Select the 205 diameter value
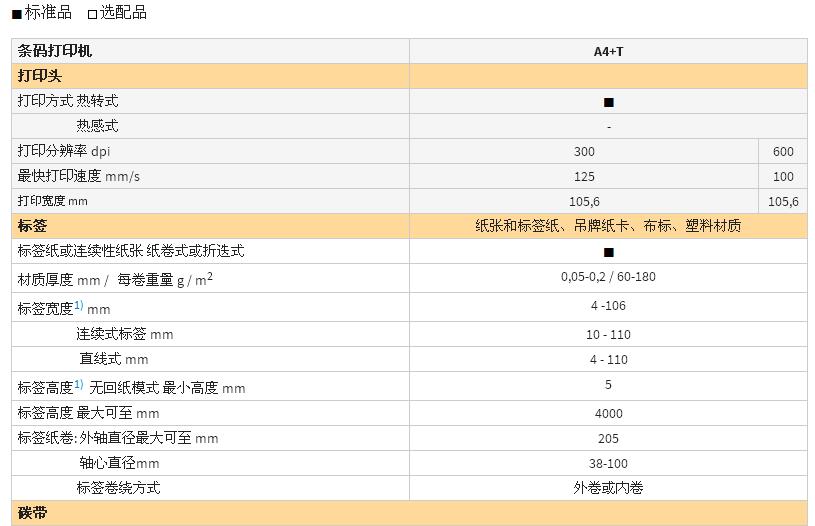 click(x=608, y=439)
